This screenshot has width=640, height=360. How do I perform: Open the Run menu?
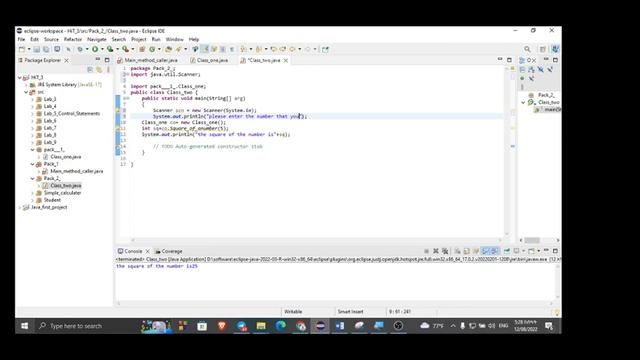tap(156, 39)
